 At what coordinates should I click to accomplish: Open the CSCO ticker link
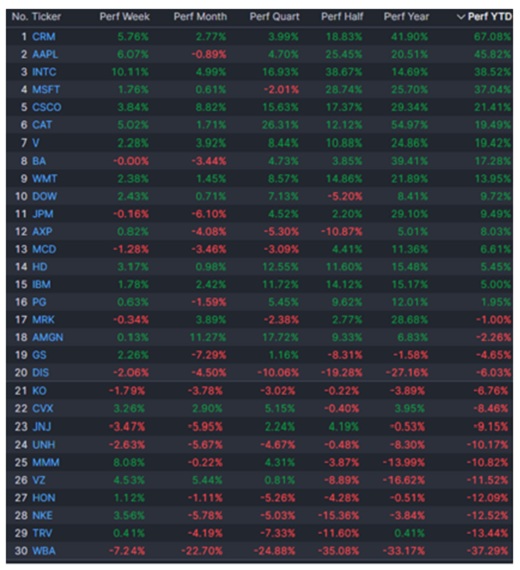[x=47, y=107]
